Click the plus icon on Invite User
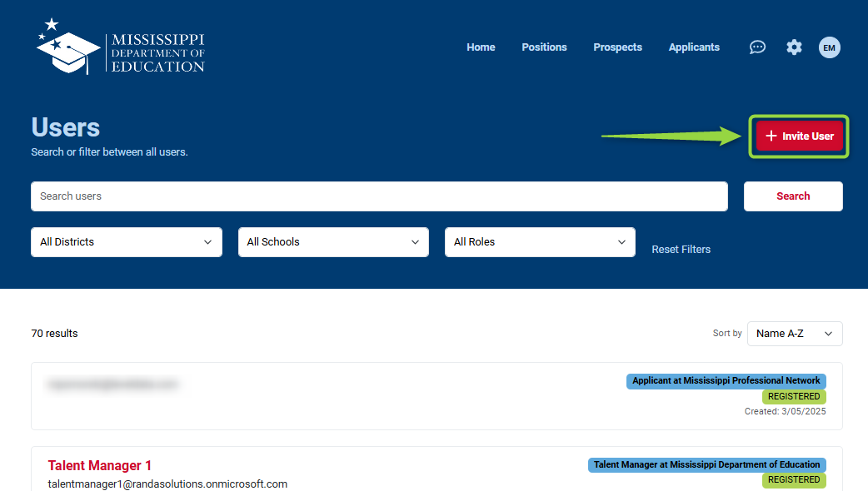 pyautogui.click(x=771, y=136)
